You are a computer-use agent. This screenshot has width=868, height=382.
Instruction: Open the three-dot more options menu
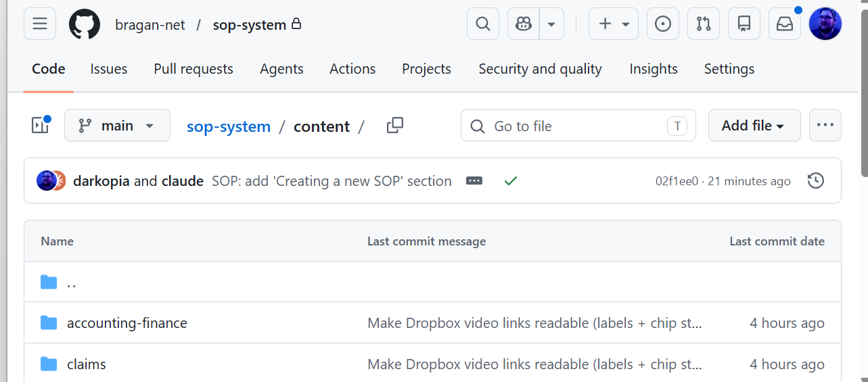point(825,126)
